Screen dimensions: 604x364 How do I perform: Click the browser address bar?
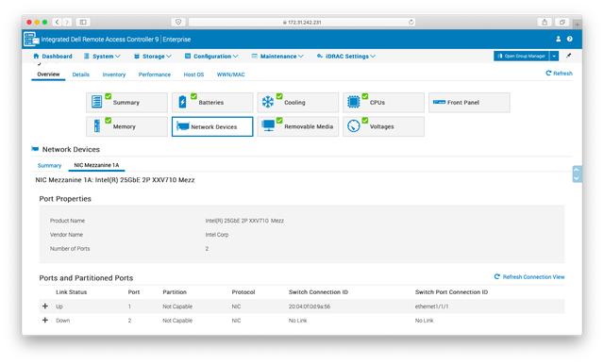point(302,23)
